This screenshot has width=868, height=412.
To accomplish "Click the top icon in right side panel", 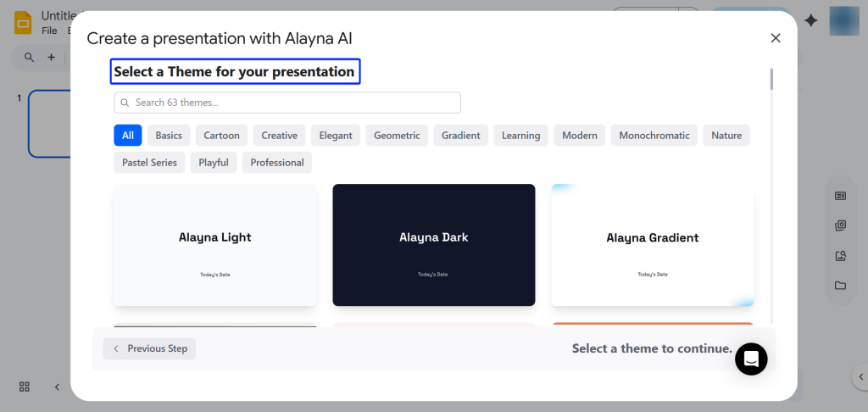I will point(840,196).
